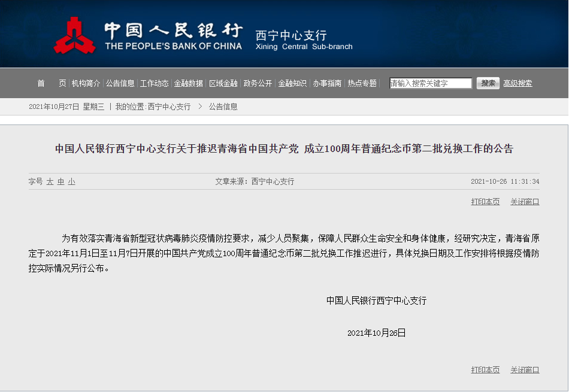Click the signed date 2021年10月26日

click(376, 333)
